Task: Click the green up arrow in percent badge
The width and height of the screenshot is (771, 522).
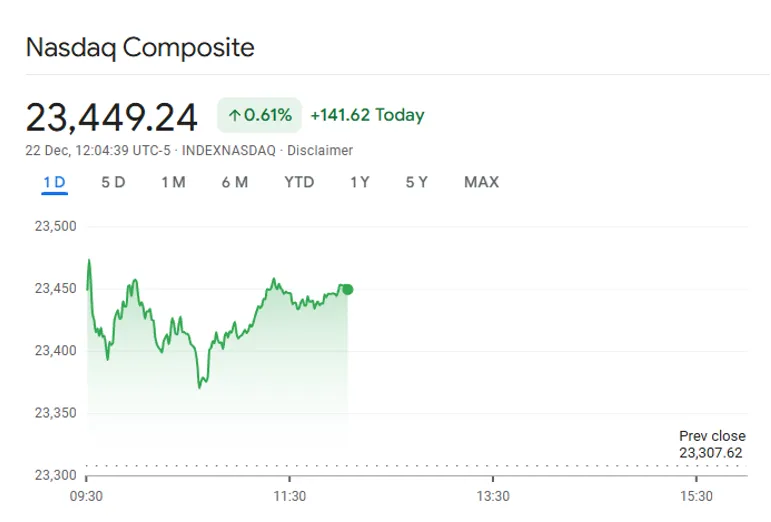Action: click(235, 116)
